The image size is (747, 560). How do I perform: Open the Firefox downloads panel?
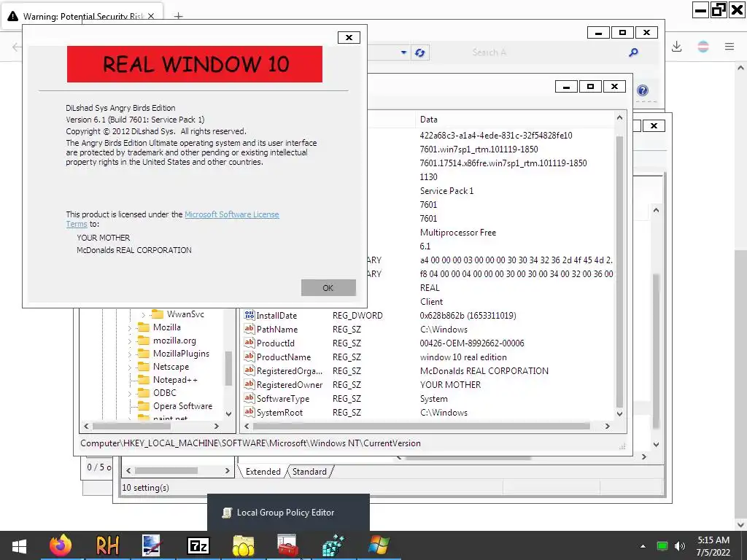(676, 46)
